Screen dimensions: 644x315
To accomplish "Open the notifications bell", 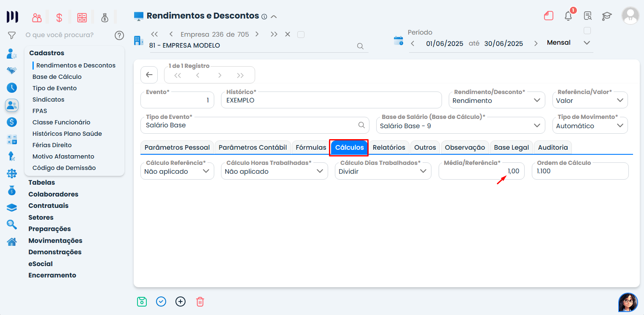I will (x=568, y=16).
